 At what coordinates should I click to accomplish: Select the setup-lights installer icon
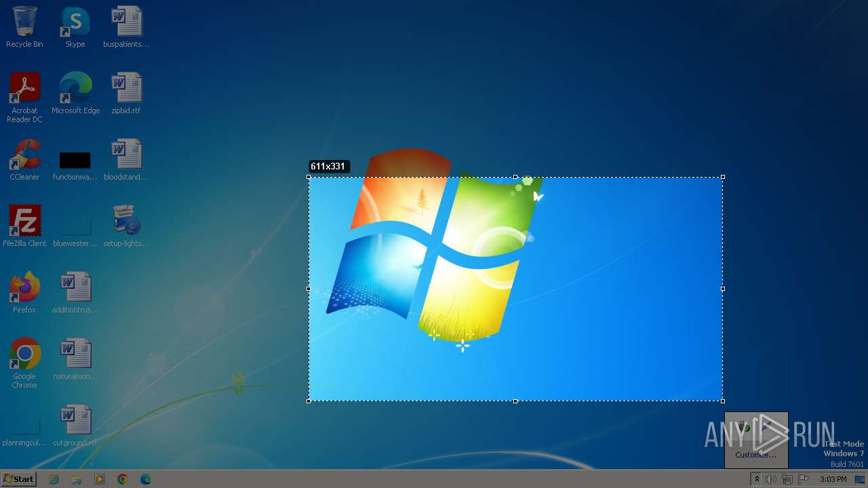126,220
